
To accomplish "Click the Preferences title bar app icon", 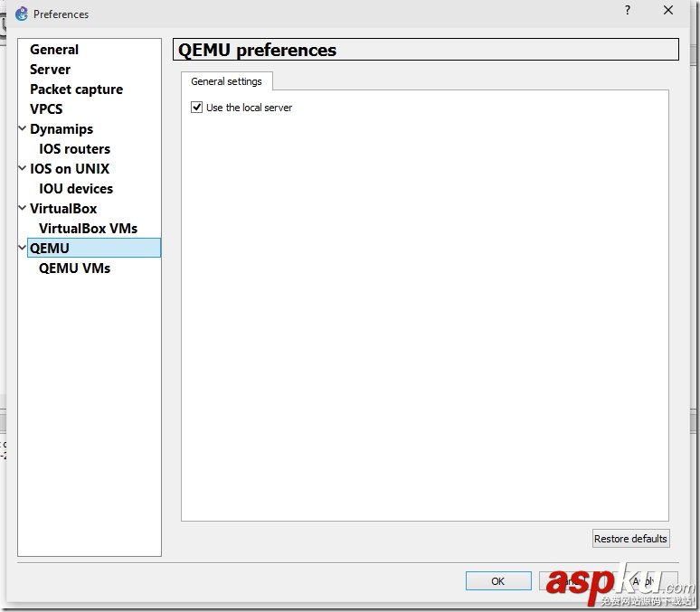I will 21,14.
